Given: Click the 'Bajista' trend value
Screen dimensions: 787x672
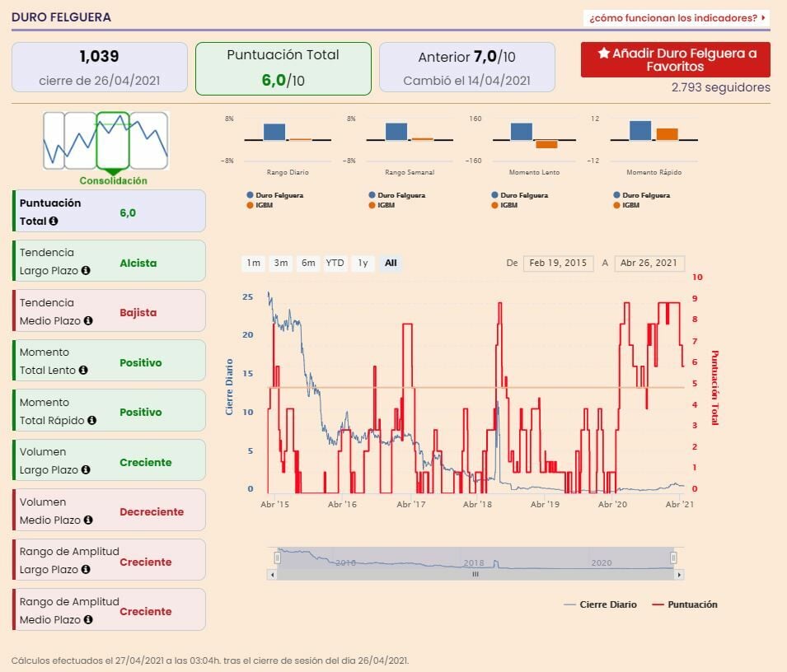Looking at the screenshot, I should (138, 313).
